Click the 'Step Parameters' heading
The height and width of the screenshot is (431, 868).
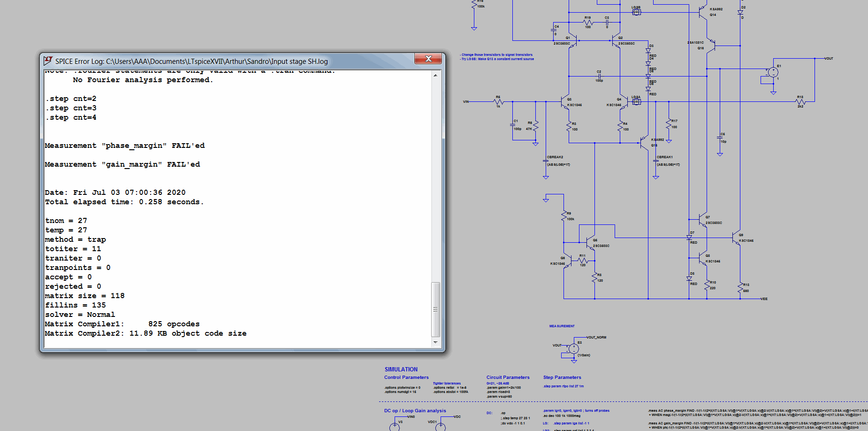click(x=562, y=377)
